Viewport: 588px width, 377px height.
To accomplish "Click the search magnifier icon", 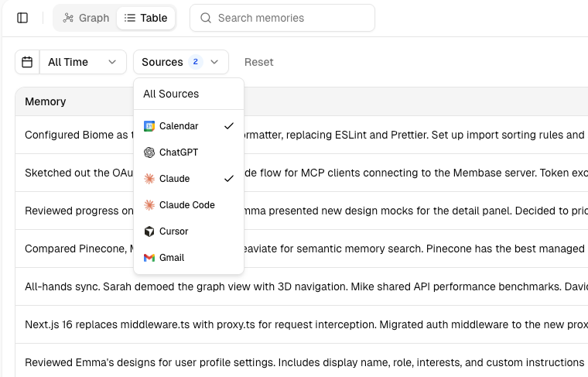I will (x=206, y=18).
